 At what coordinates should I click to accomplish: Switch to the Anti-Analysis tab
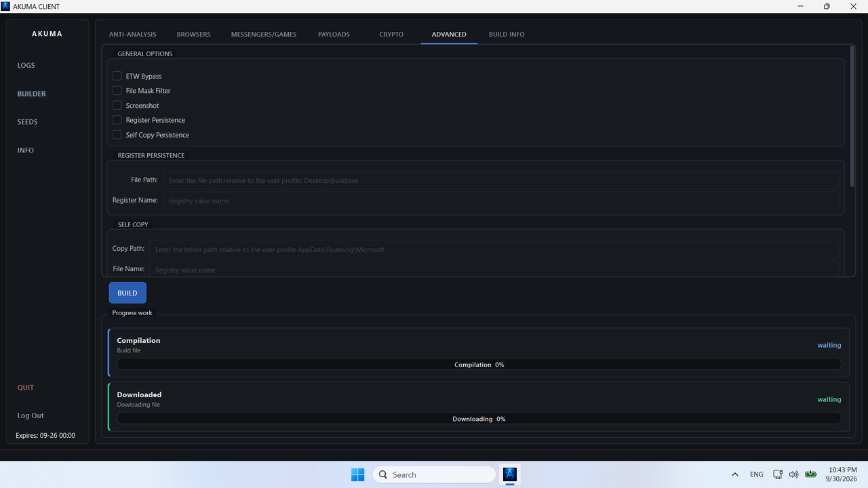click(133, 35)
